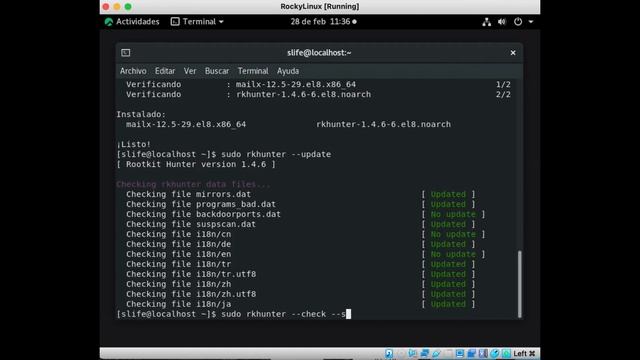
Task: Click 'Checking file i18n/en' line
Action: (x=178, y=254)
